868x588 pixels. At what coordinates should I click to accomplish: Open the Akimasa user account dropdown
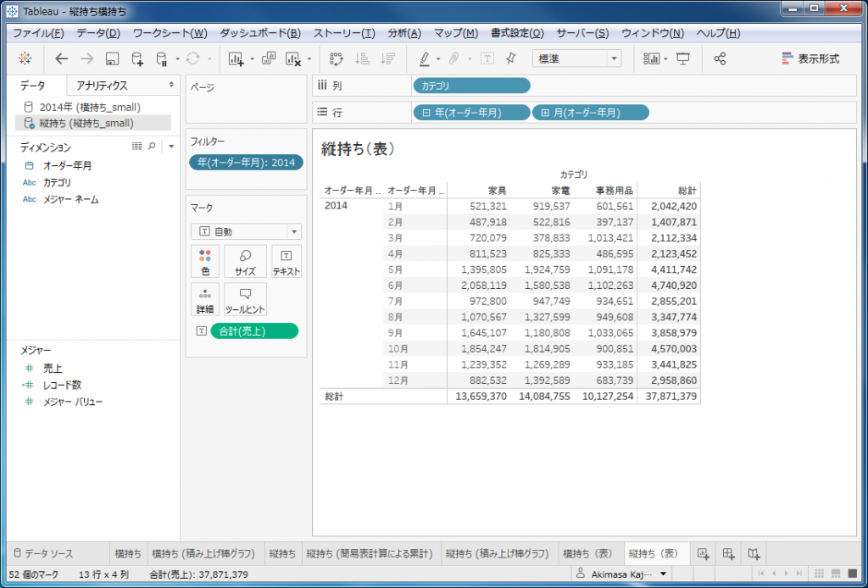[x=620, y=574]
